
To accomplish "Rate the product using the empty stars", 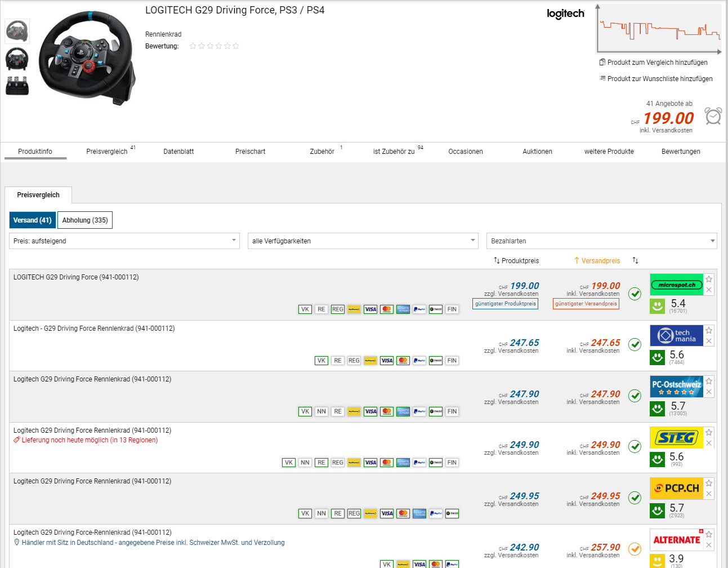I will (x=215, y=46).
